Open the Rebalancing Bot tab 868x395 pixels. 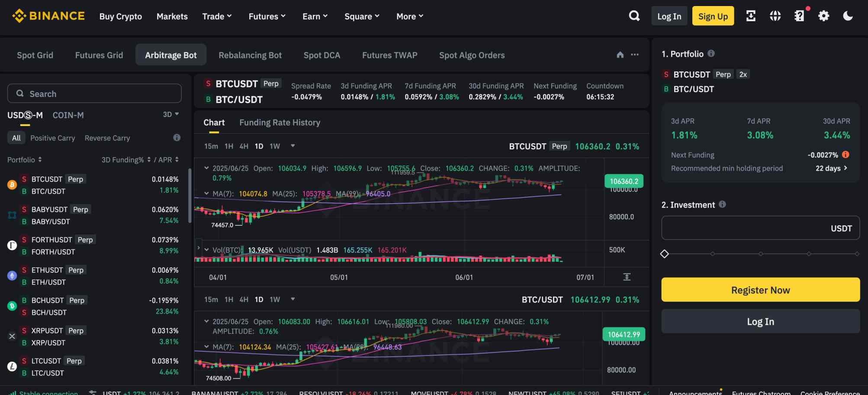pos(250,55)
